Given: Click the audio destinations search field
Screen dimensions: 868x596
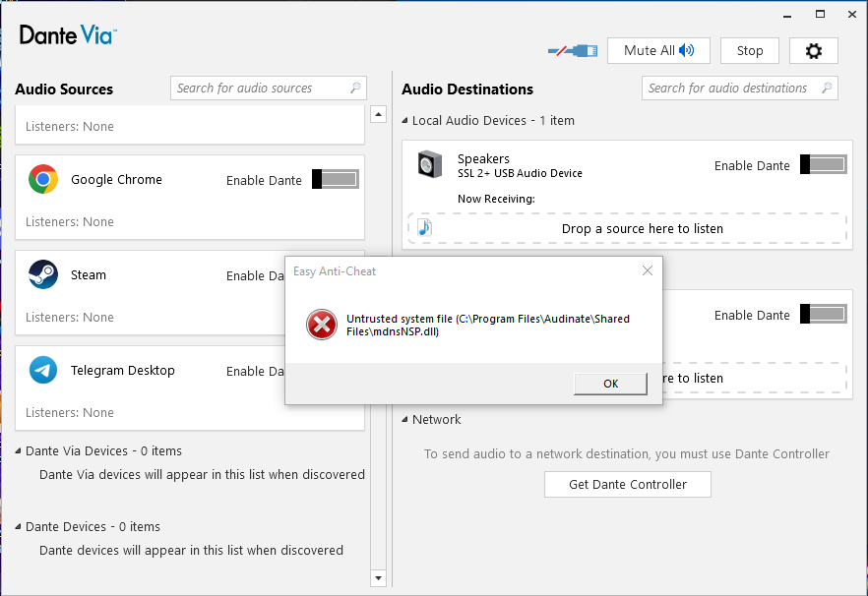Looking at the screenshot, I should 740,88.
